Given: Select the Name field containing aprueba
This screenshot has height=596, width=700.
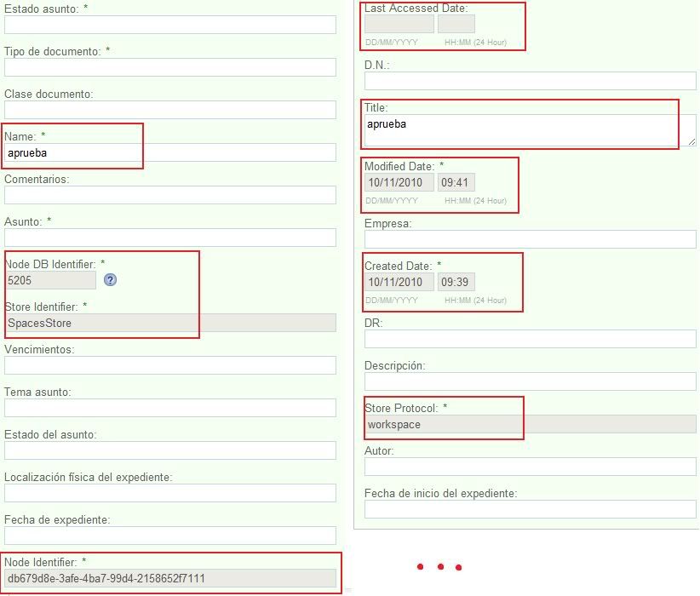Looking at the screenshot, I should point(170,152).
